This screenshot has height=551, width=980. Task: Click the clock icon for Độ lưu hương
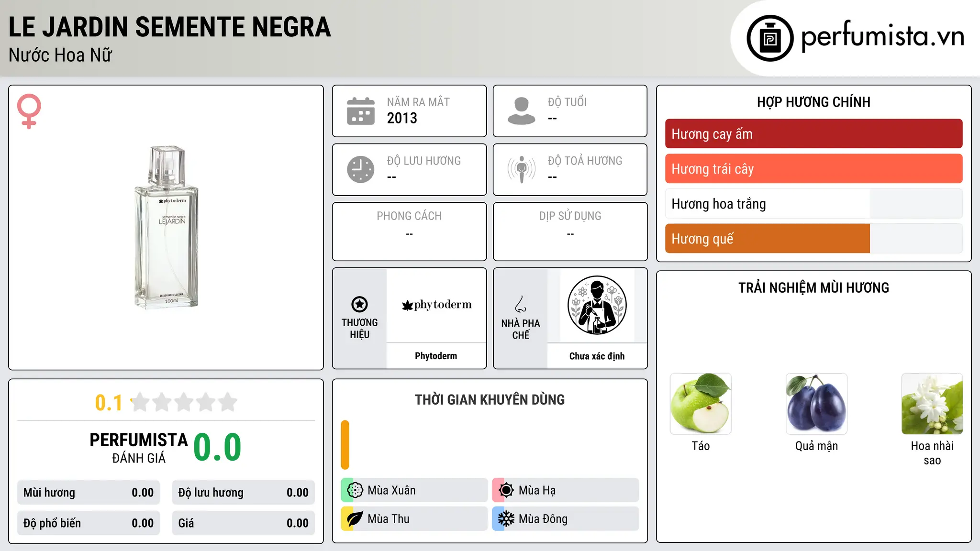[x=361, y=169]
